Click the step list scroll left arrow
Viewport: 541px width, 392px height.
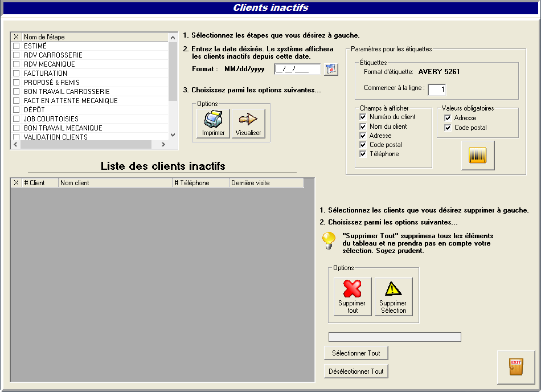15,145
